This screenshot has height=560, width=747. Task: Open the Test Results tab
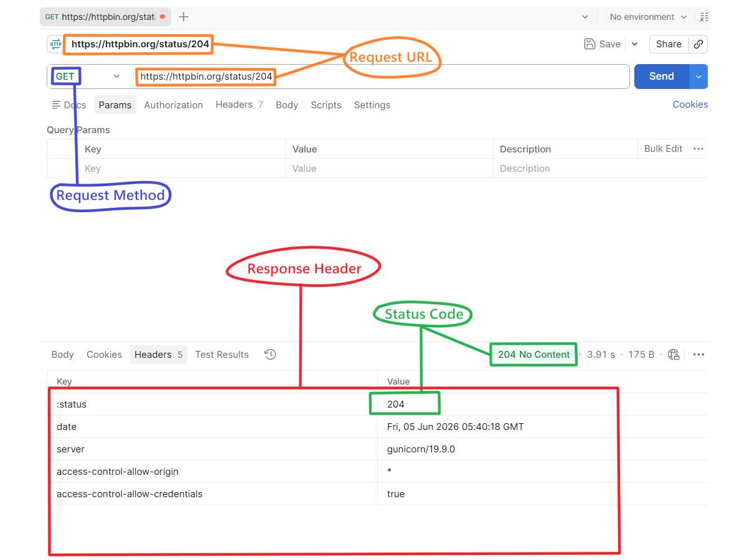222,354
